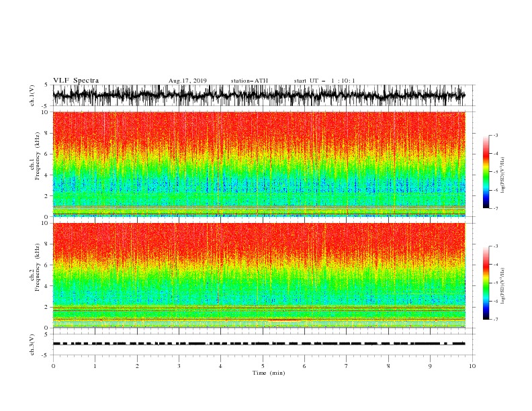The width and height of the screenshot is (532, 411).
Task: Click the 'station=ATH' label
Action: (249, 81)
